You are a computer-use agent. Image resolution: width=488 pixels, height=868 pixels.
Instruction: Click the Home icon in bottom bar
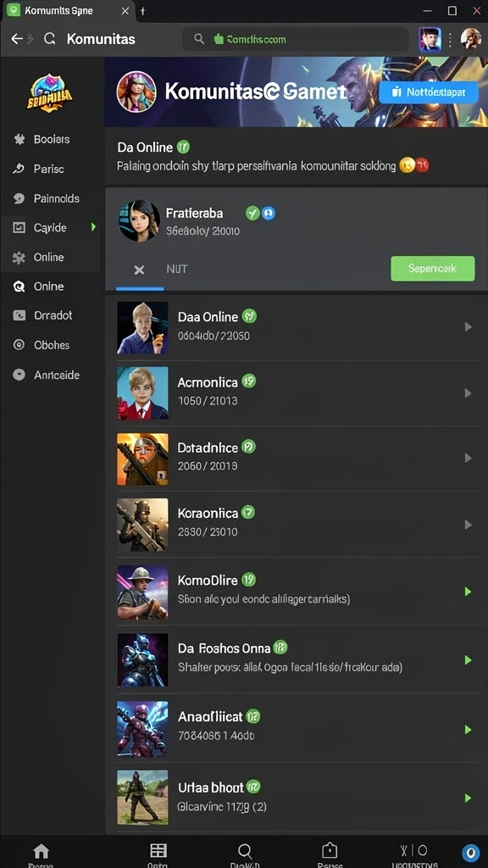click(41, 851)
